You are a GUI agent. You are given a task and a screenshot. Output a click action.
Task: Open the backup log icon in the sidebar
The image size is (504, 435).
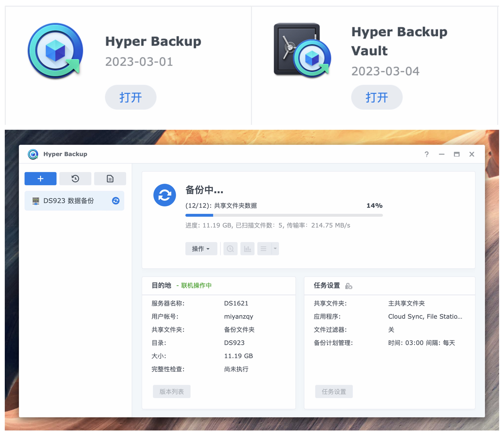(x=110, y=179)
